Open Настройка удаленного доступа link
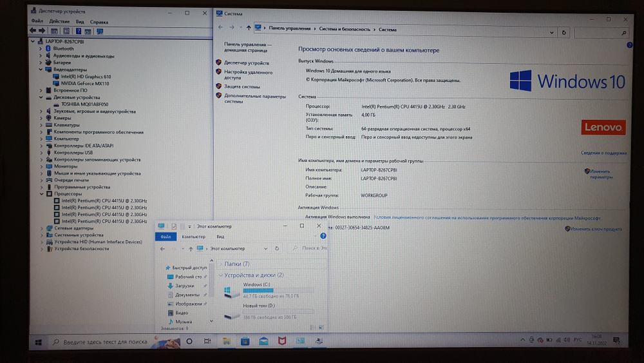This screenshot has height=363, width=644. pyautogui.click(x=249, y=75)
